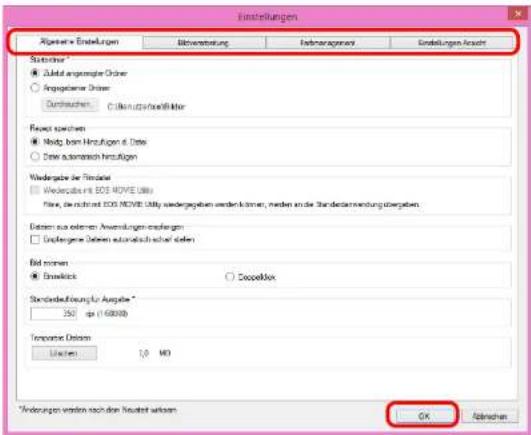Click the 350 dpi resolution field
This screenshot has width=531, height=435.
click(x=54, y=313)
